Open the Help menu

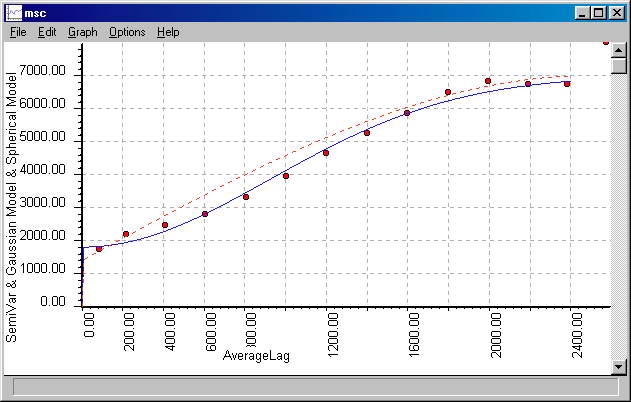coord(168,32)
